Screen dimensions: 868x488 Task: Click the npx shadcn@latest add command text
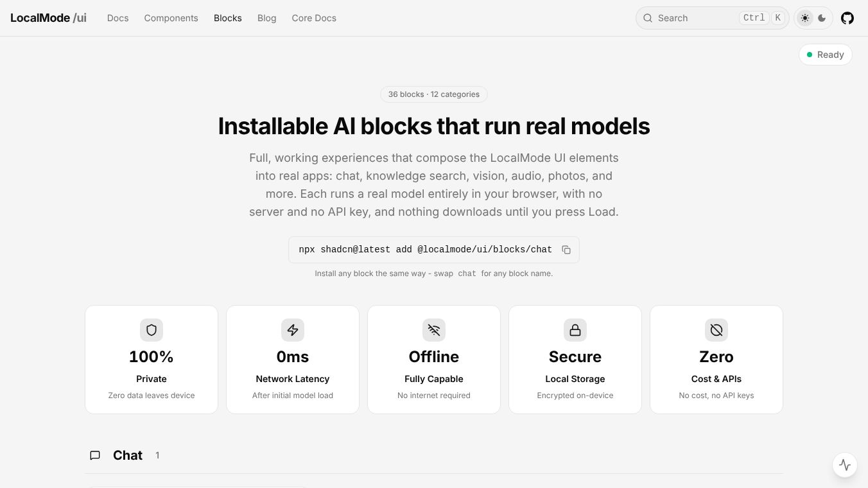coord(425,250)
